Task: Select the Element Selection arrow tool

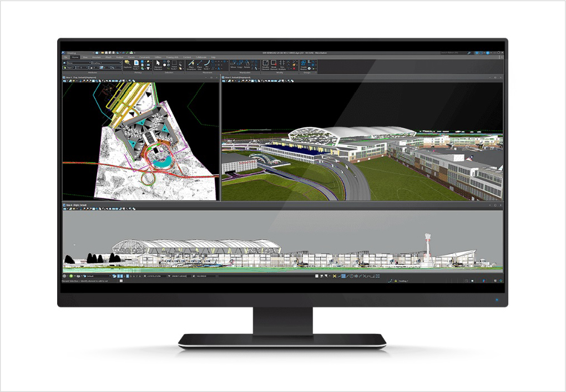Action: [158, 64]
